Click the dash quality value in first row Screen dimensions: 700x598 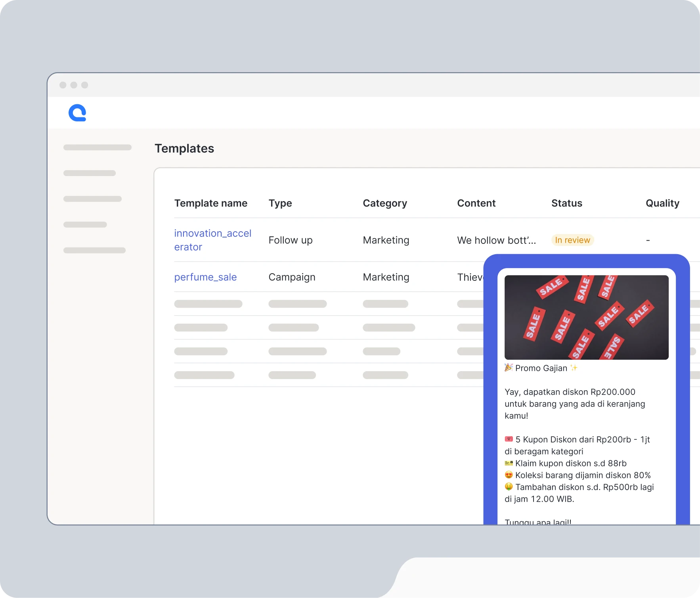pos(648,240)
